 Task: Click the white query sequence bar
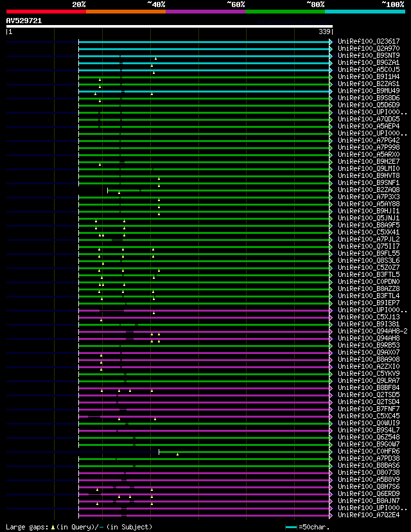coord(169,26)
